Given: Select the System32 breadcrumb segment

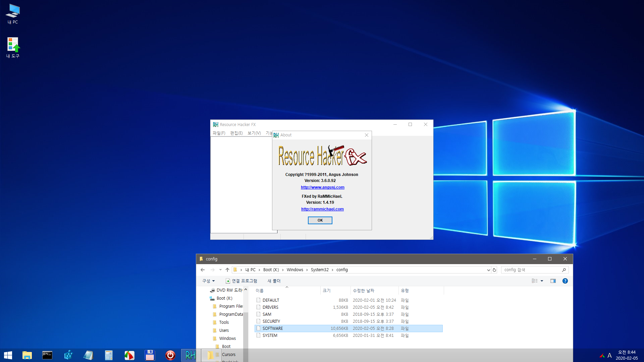Looking at the screenshot, I should click(320, 270).
